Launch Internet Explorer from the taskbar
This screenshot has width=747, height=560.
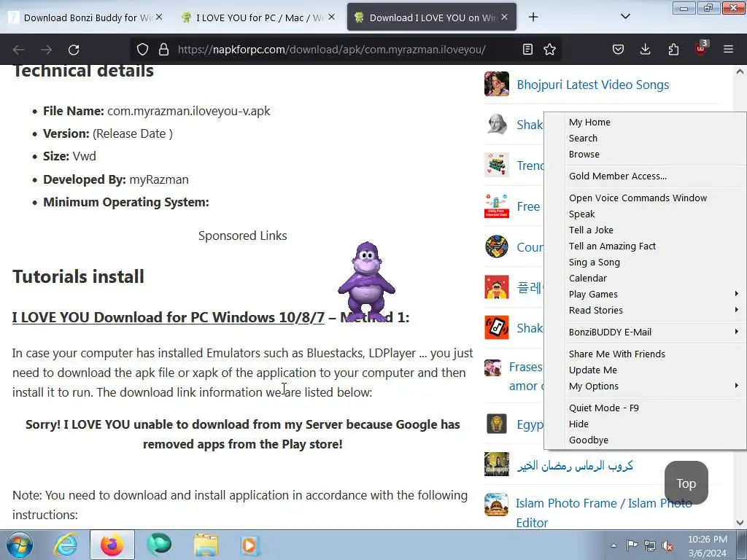point(65,545)
